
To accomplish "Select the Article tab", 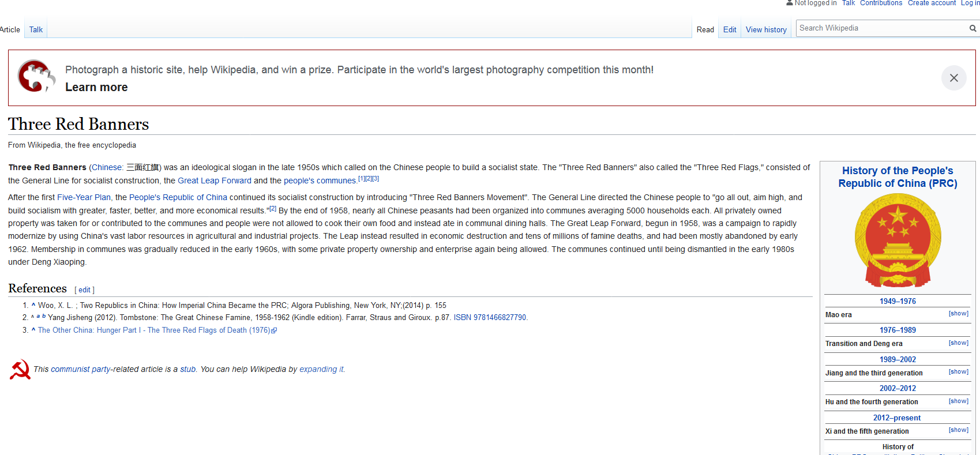I will tap(10, 29).
